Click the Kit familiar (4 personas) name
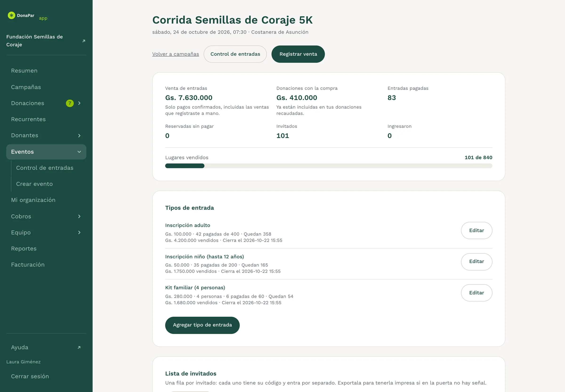 [x=195, y=288]
